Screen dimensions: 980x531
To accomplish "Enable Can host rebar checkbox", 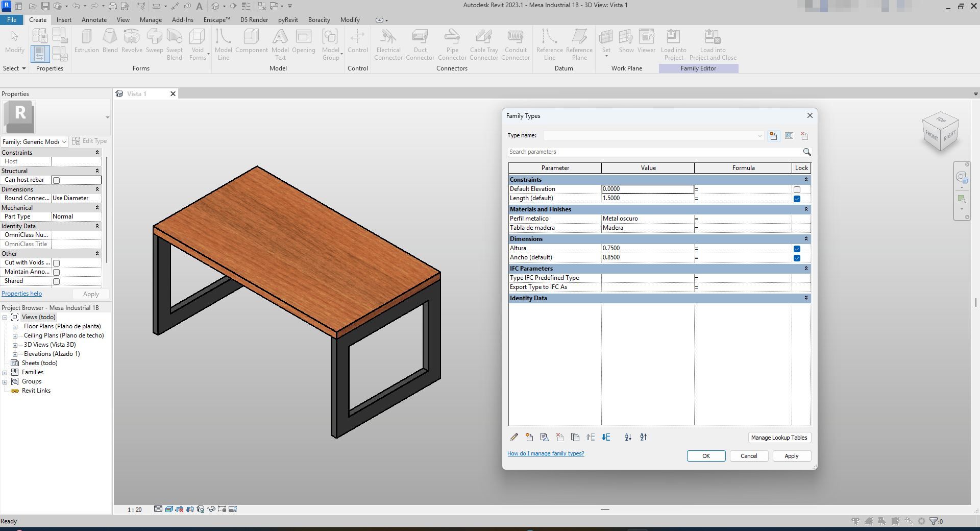I will [57, 180].
